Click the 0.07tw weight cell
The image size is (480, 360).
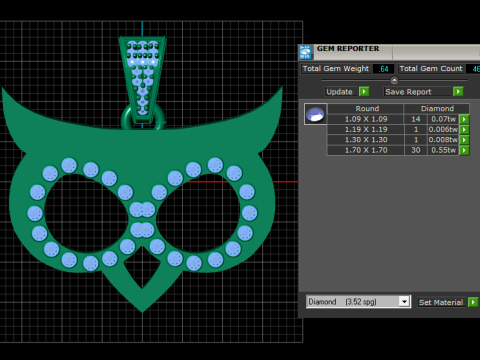coord(443,119)
